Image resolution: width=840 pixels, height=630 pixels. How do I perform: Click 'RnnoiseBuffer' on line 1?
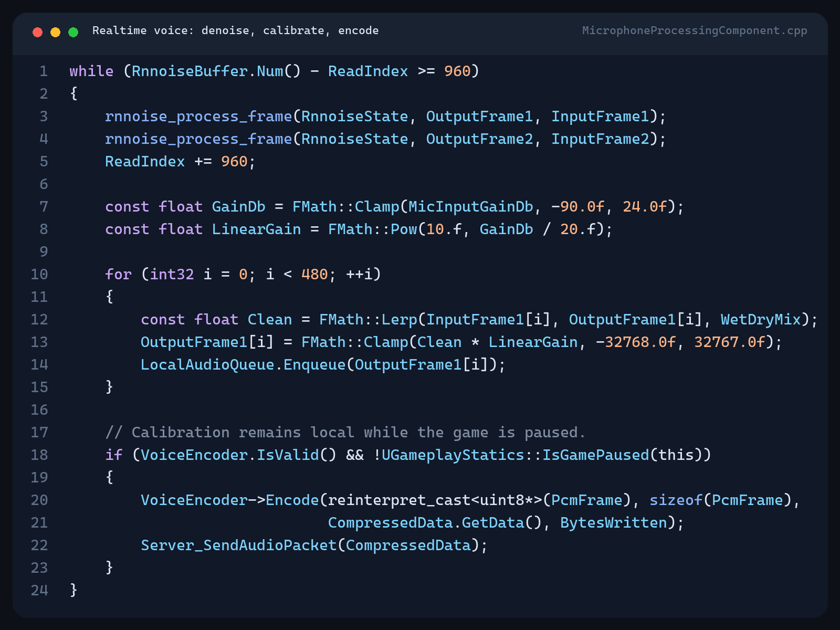click(190, 71)
